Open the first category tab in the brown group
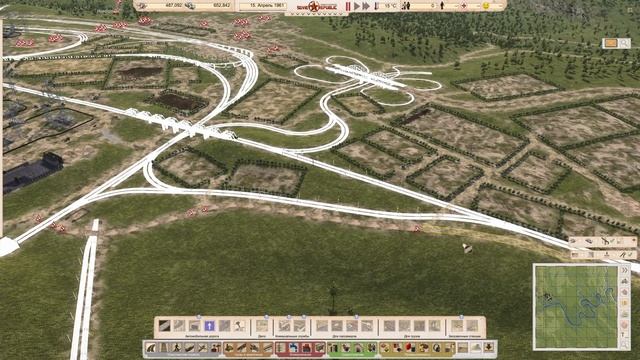Image resolution: width=640 pixels, height=360 pixels. click(229, 348)
